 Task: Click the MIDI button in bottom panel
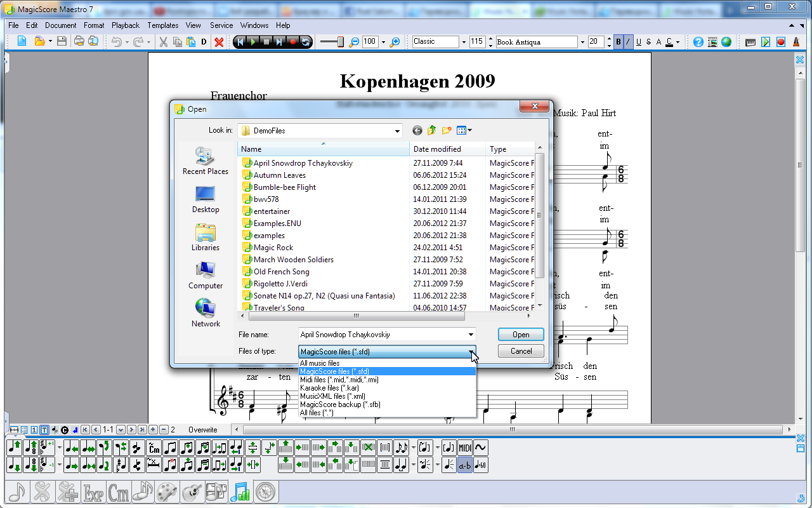(x=464, y=448)
